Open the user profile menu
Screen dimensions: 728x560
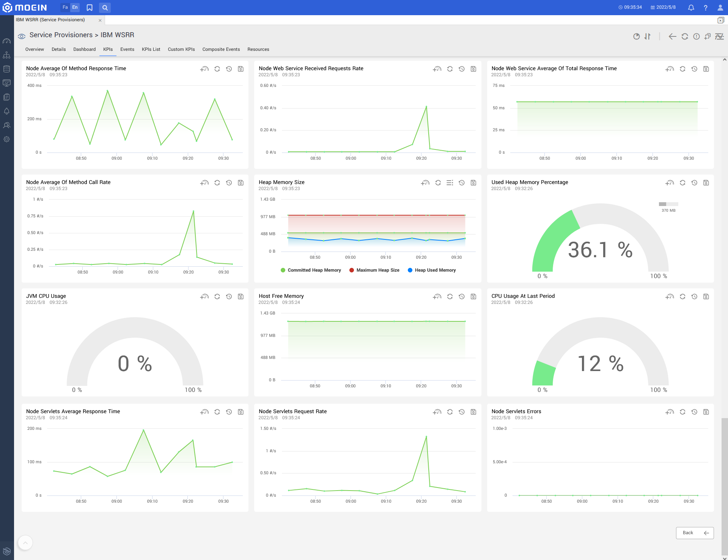tap(720, 8)
